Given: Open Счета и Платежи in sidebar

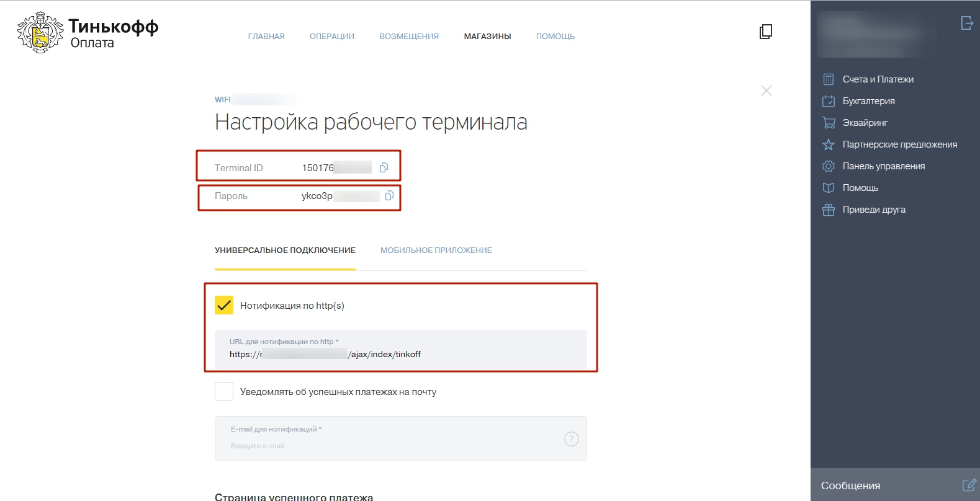Looking at the screenshot, I should point(878,79).
